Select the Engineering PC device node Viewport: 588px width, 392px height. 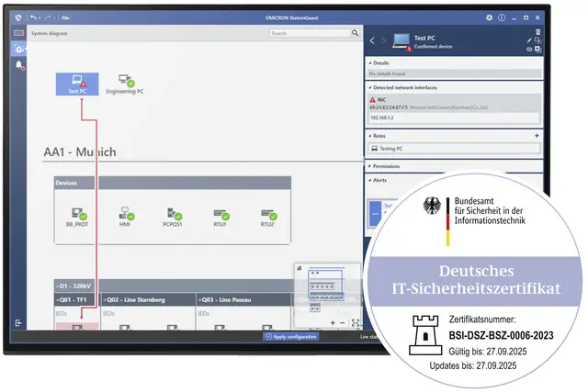click(125, 84)
